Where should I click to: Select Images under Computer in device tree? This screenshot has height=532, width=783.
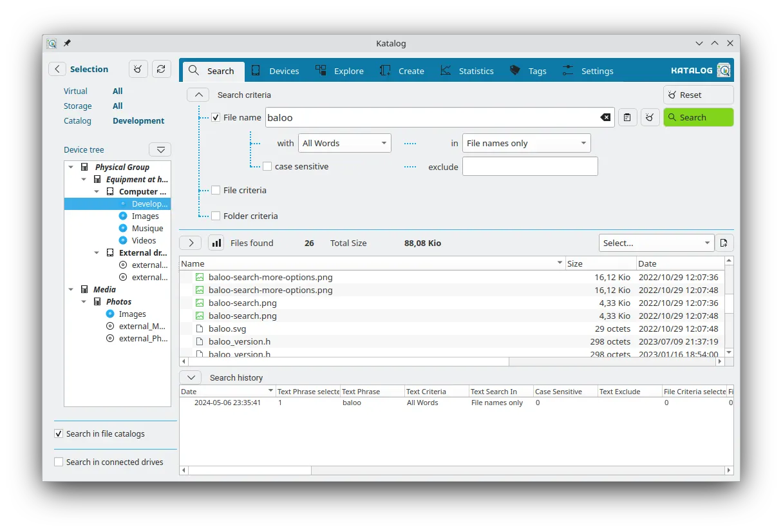[145, 216]
